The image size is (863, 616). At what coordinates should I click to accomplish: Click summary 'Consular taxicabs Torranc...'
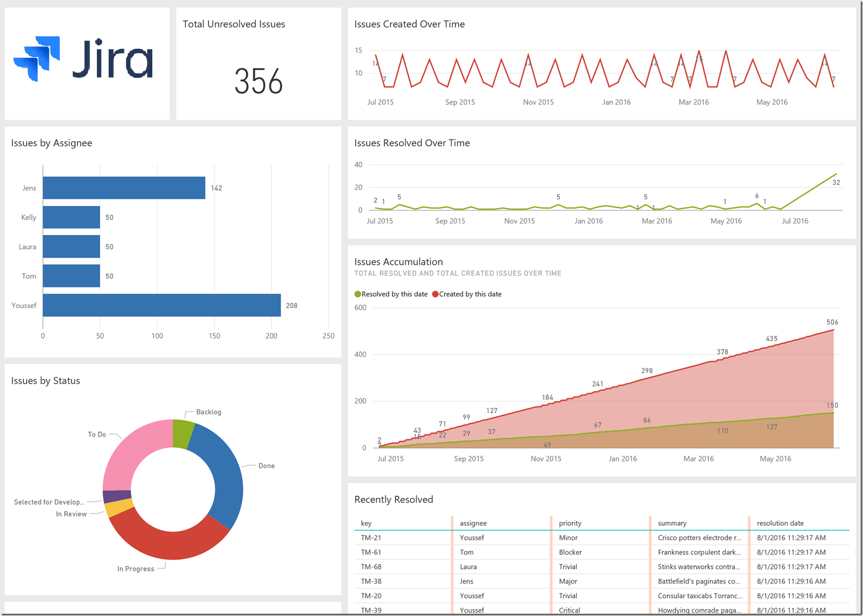click(x=700, y=596)
